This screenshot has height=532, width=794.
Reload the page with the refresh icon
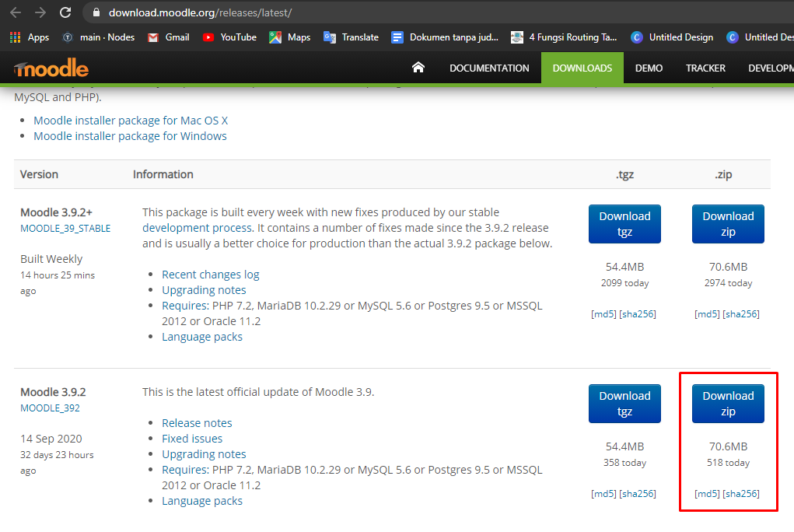pyautogui.click(x=65, y=12)
